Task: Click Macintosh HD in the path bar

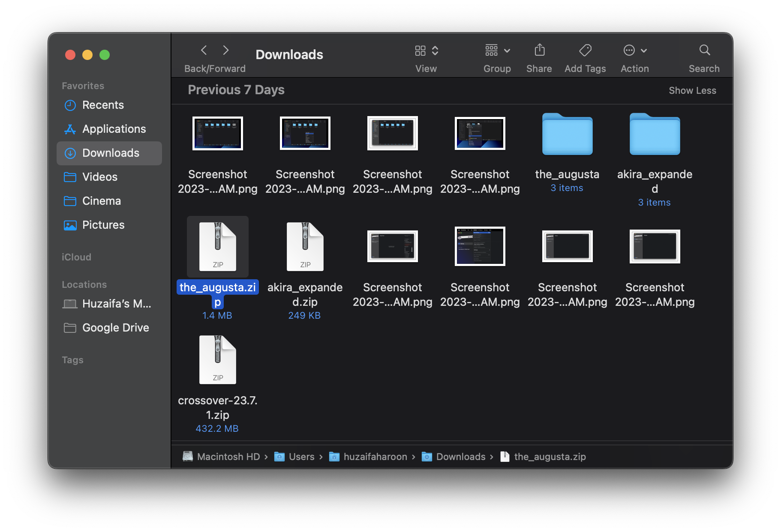Action: 228,457
